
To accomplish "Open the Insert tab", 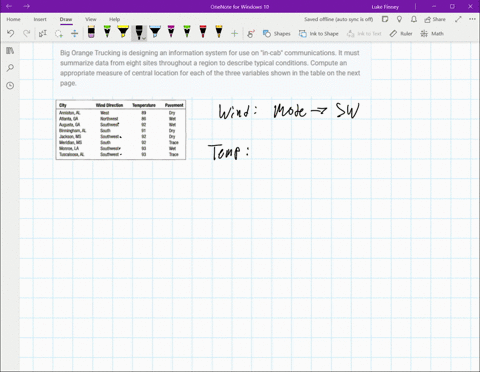I will click(x=40, y=19).
